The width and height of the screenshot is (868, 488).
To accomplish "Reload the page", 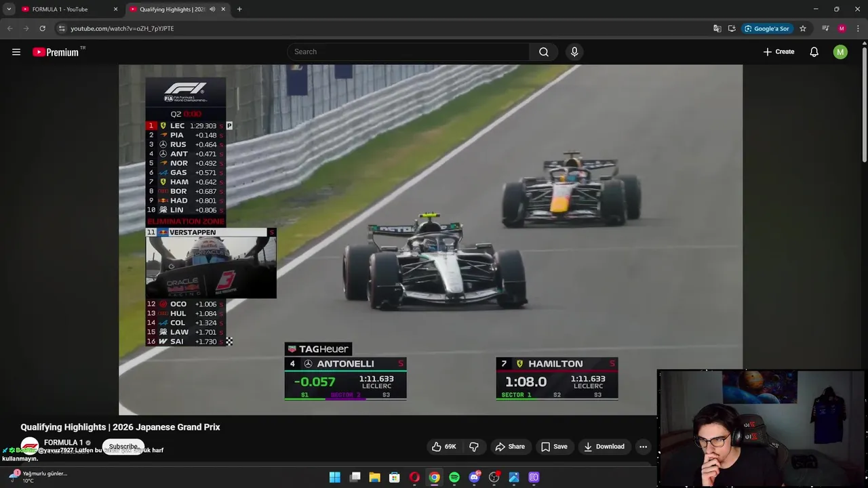I will click(x=42, y=28).
